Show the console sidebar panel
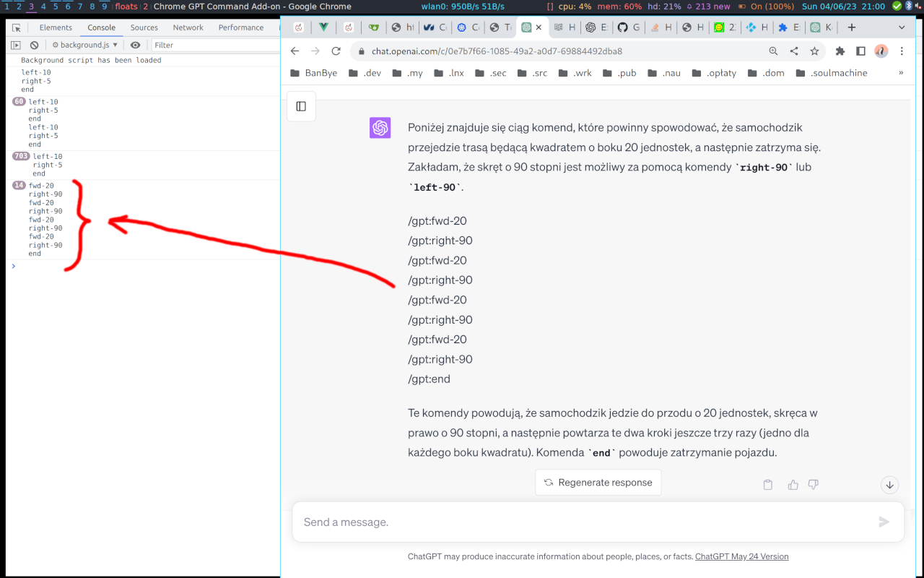The width and height of the screenshot is (924, 578). 16,45
